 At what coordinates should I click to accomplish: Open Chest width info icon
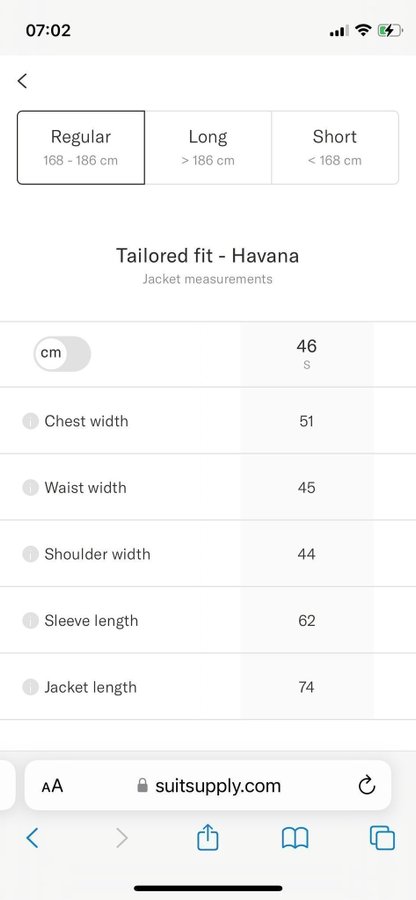click(x=30, y=421)
